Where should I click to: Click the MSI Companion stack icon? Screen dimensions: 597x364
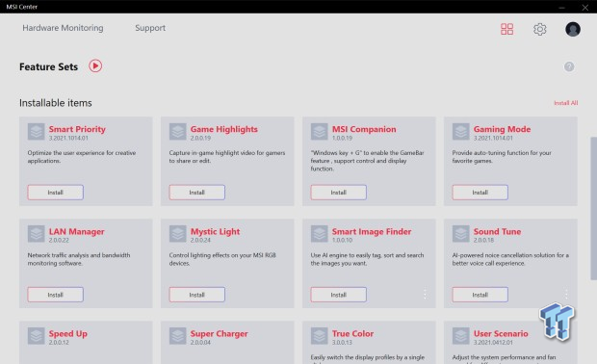319,132
